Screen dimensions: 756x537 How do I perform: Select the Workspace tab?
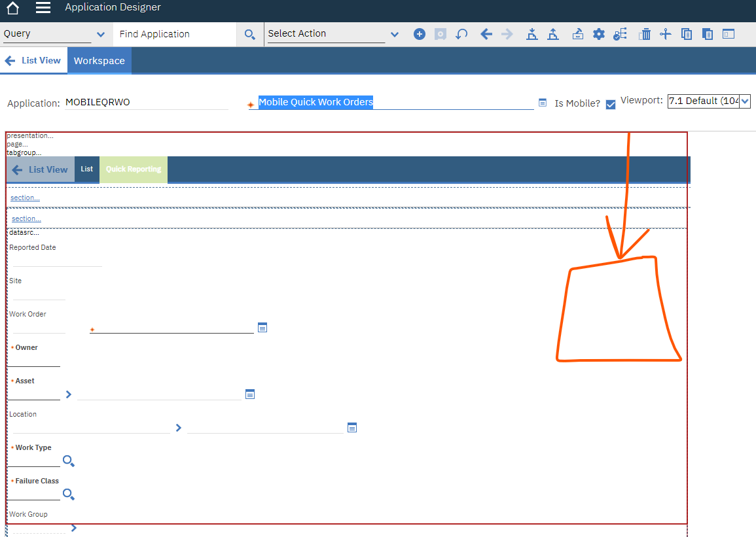(x=99, y=61)
